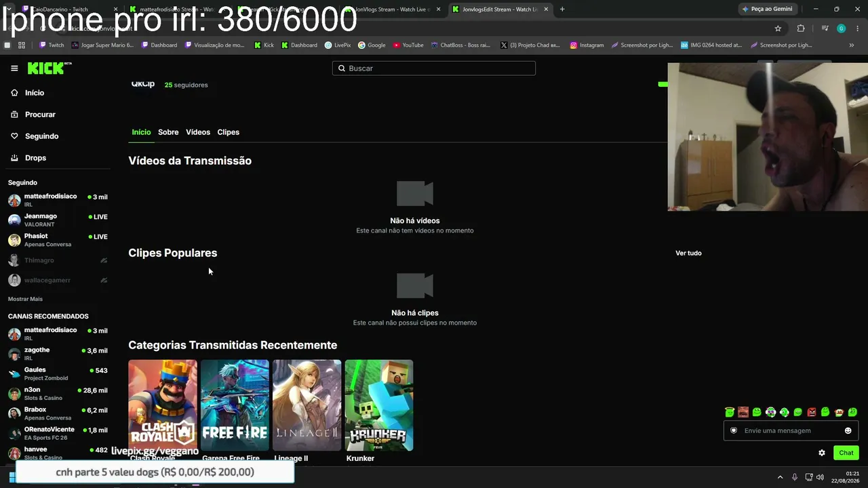Open the Lineage II category thumbnail
This screenshot has width=868, height=488.
307,405
